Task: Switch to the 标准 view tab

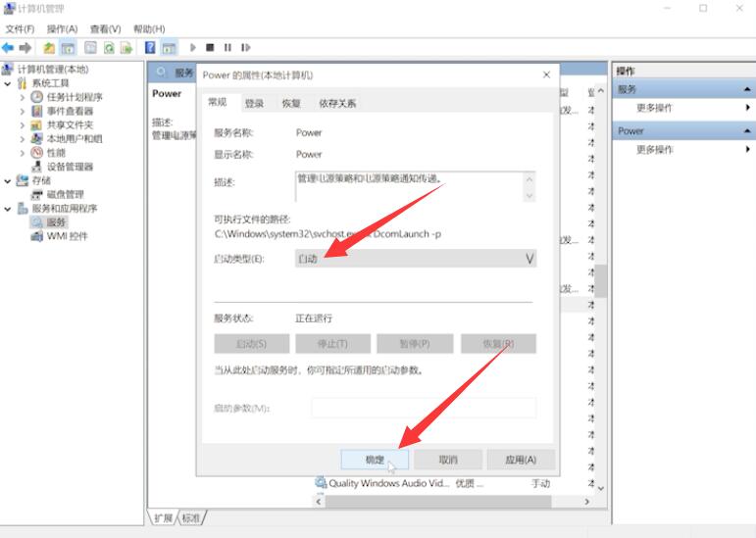Action: [x=191, y=518]
